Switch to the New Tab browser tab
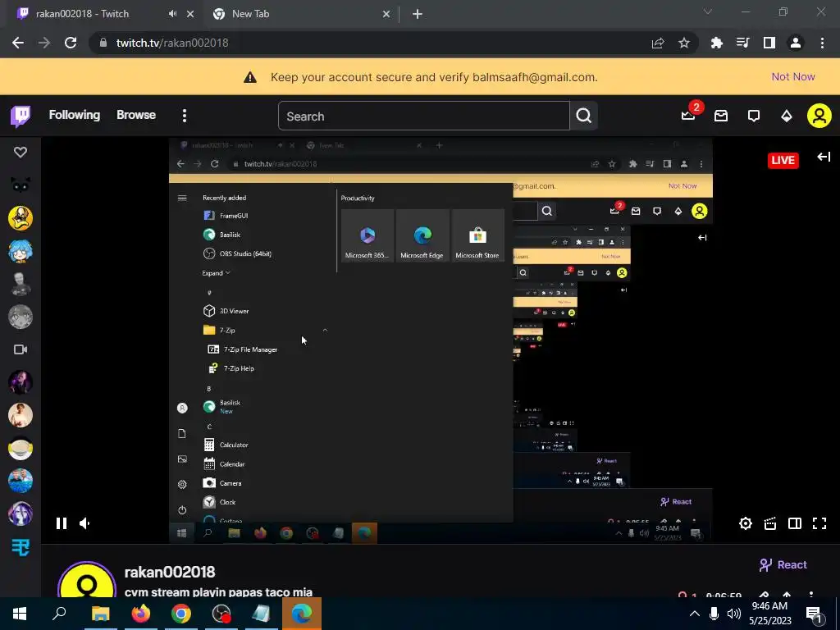The height and width of the screenshot is (630, 840). coord(300,14)
